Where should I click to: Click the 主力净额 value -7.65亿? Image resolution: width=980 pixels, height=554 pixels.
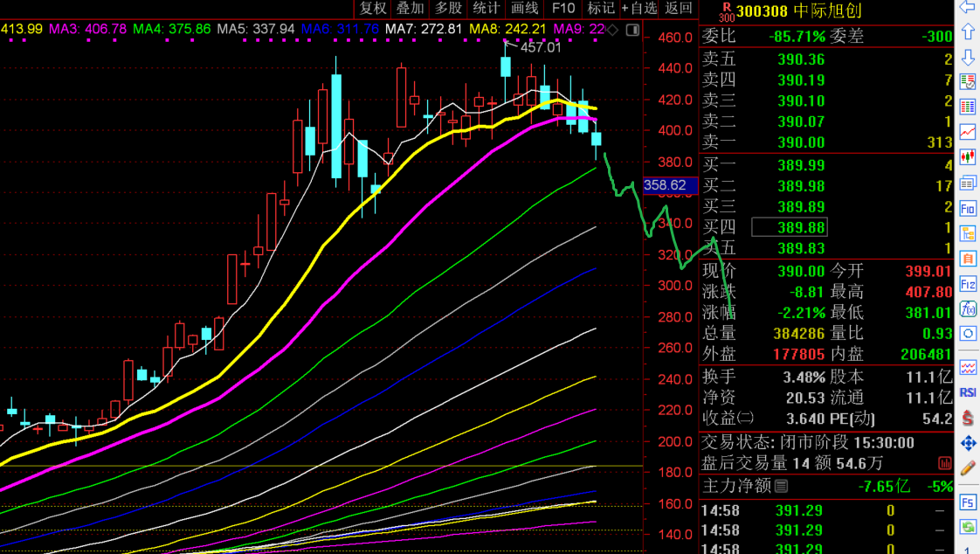[x=884, y=486]
